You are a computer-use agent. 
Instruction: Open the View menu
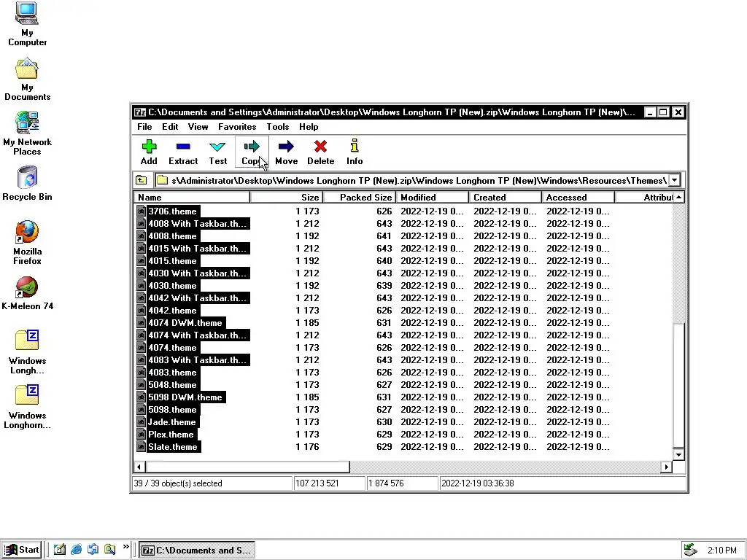[198, 127]
